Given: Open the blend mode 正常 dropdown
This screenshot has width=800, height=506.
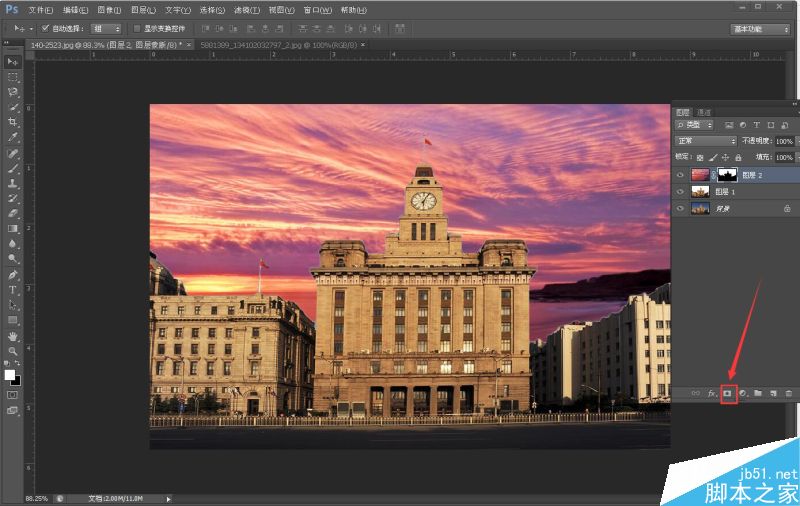Looking at the screenshot, I should click(706, 141).
